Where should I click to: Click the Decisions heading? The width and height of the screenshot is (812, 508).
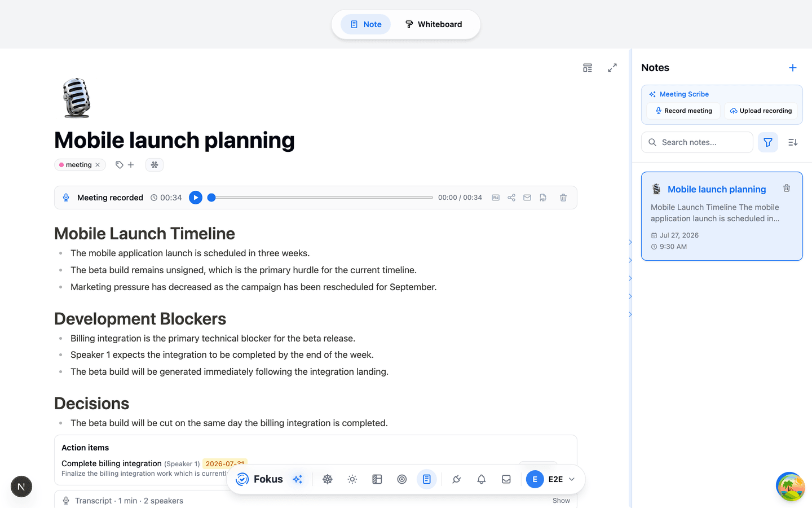pos(91,404)
